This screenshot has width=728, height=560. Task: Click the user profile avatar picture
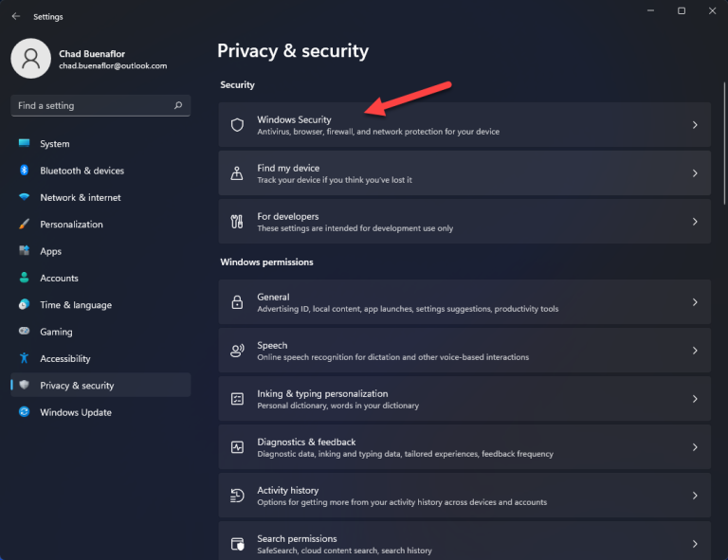point(30,59)
